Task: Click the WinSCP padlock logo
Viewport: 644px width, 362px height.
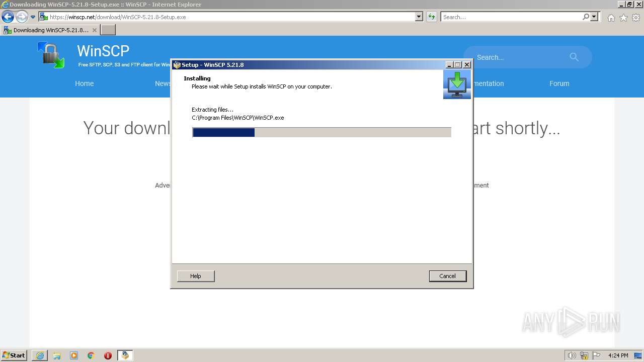Action: [51, 55]
